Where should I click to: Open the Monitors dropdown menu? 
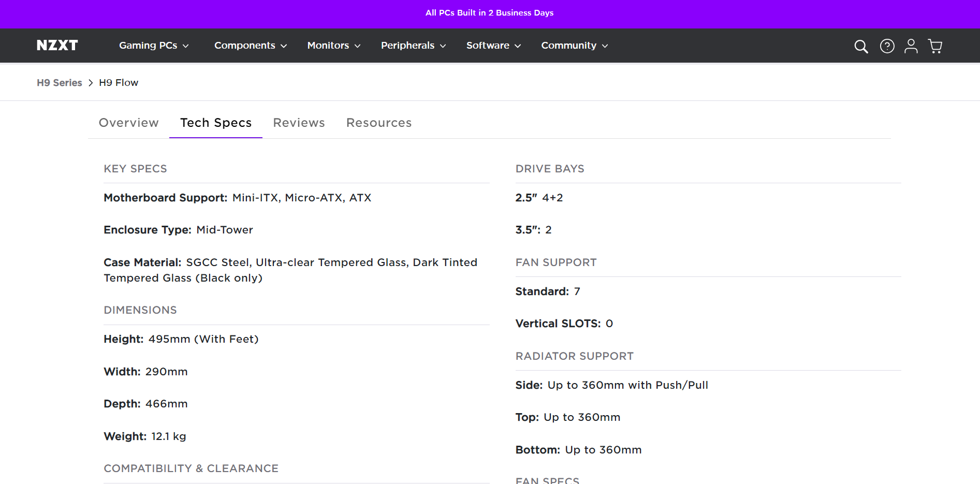point(334,46)
